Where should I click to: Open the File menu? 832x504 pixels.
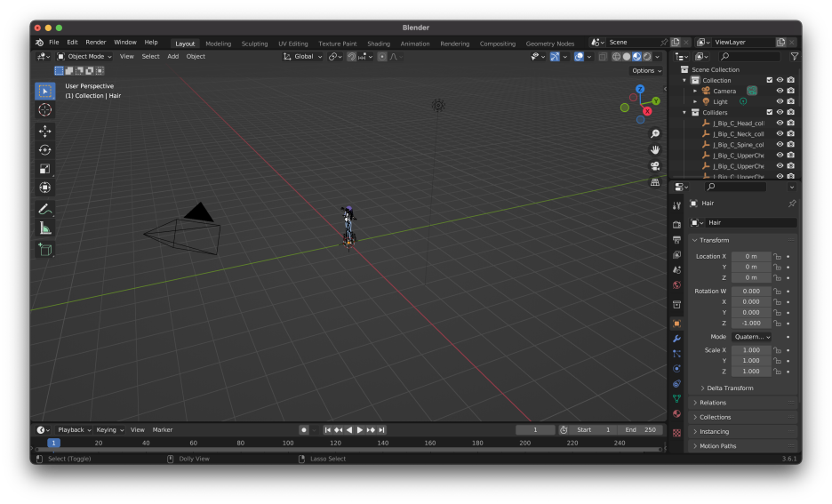tap(54, 43)
